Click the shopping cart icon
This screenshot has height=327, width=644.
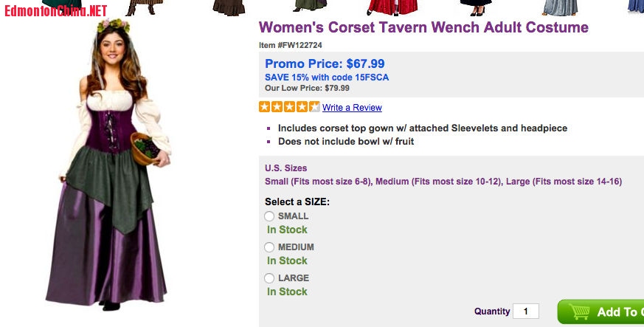tap(580, 312)
